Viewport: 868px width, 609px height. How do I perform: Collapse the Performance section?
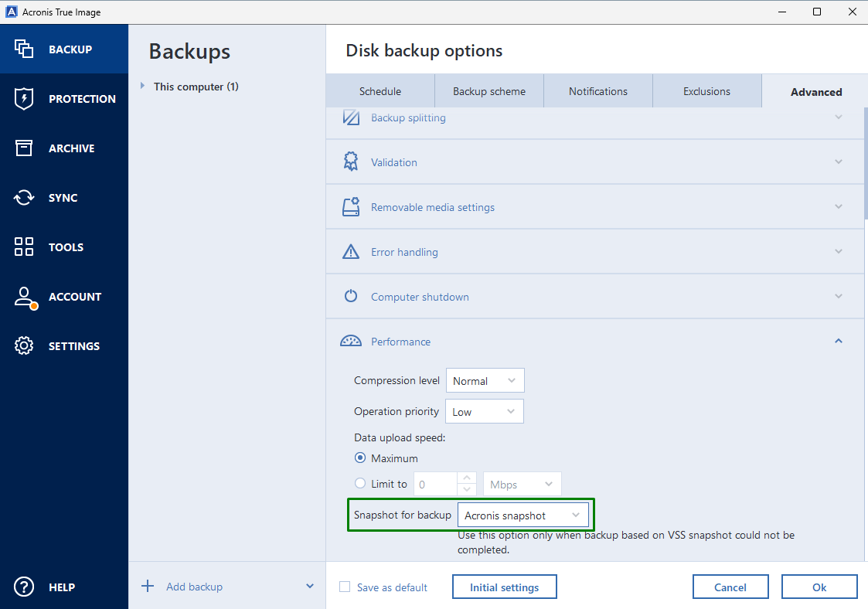click(838, 341)
